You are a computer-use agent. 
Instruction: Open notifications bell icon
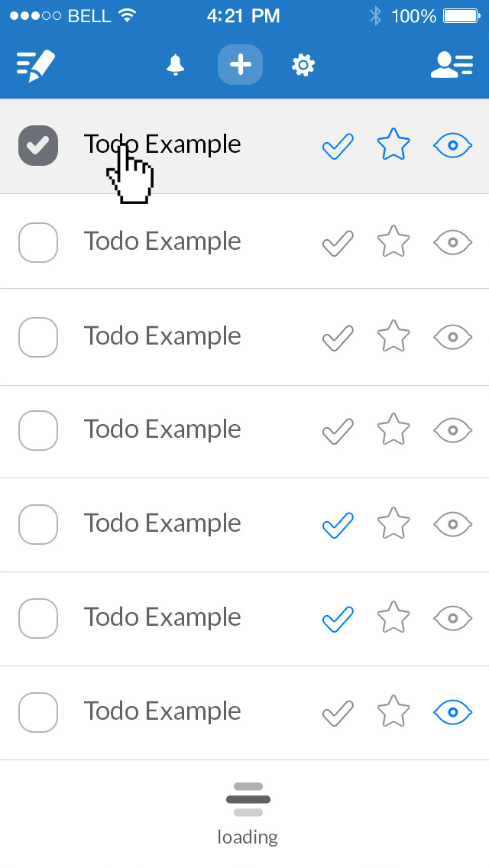[x=176, y=66]
